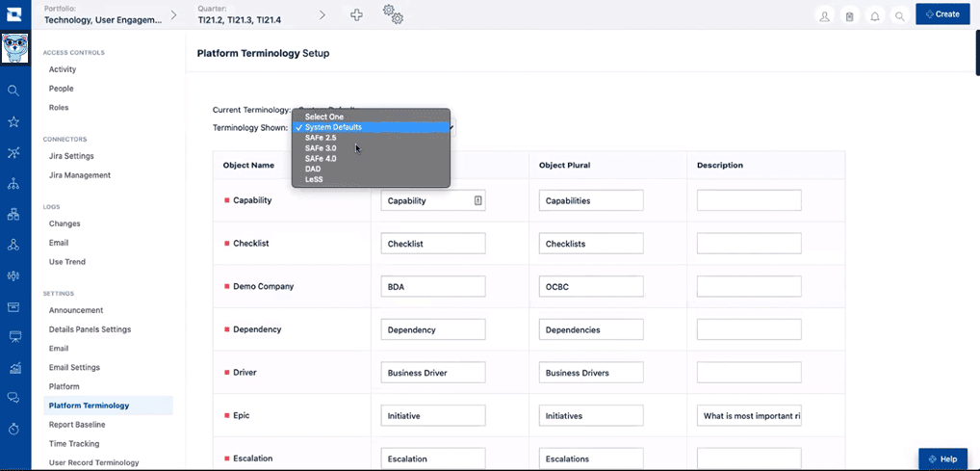Open Roles in side menu
Viewport: 980px width, 471px height.
pyautogui.click(x=59, y=108)
